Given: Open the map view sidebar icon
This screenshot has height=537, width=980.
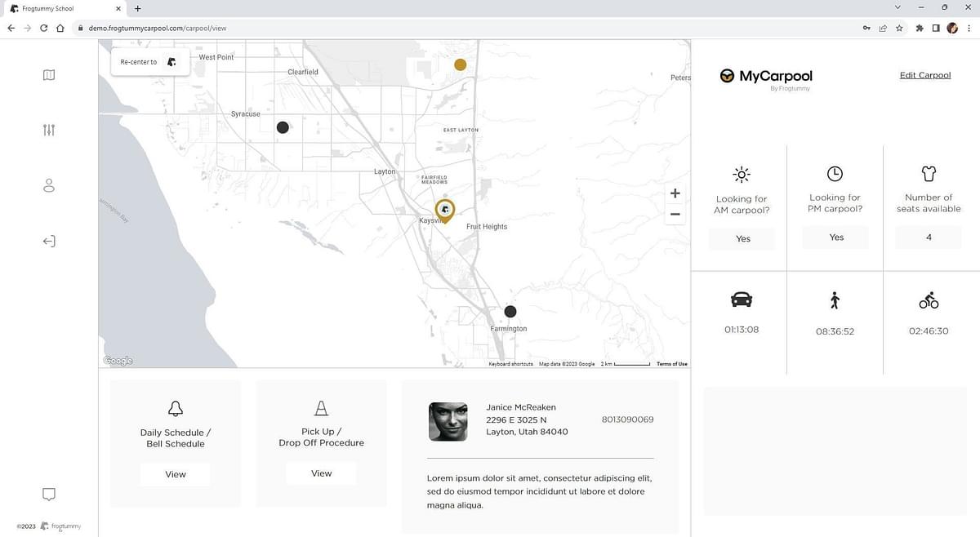Looking at the screenshot, I should [49, 75].
